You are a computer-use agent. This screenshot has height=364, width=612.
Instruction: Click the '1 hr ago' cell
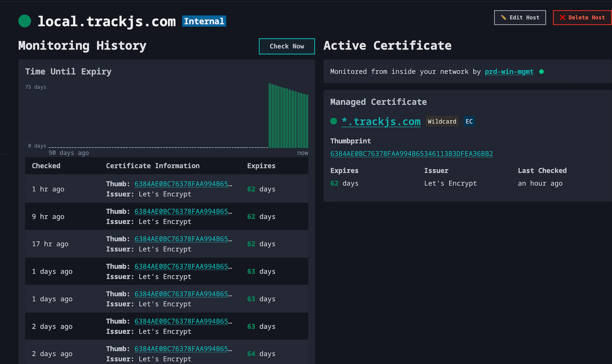point(48,189)
